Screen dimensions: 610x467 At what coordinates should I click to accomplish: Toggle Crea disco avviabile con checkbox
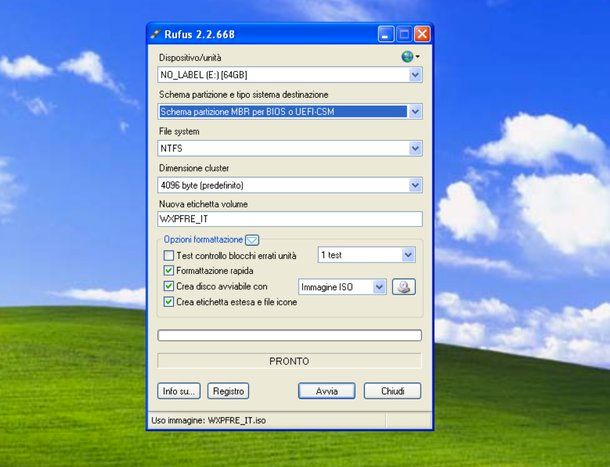168,286
